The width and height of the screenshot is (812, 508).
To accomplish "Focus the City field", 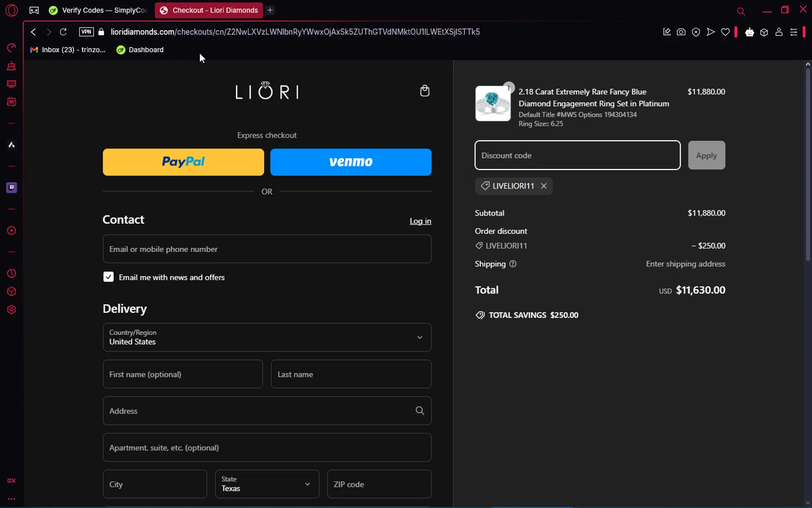I will tap(155, 484).
